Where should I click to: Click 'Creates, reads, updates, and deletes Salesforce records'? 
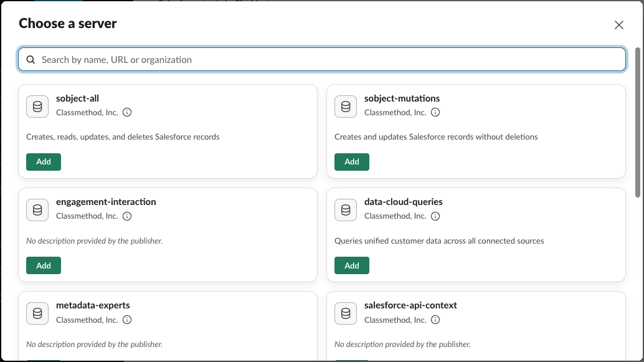pos(123,137)
